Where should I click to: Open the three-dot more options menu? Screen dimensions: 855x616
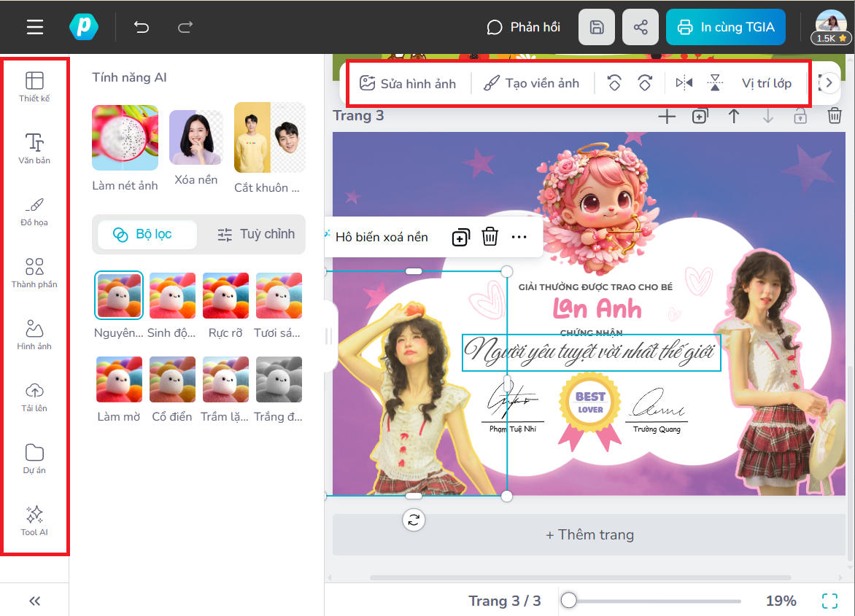coord(519,237)
